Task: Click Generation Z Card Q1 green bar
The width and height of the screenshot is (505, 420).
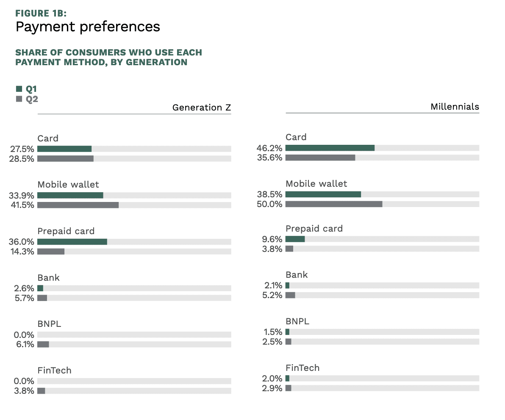Action: click(64, 149)
